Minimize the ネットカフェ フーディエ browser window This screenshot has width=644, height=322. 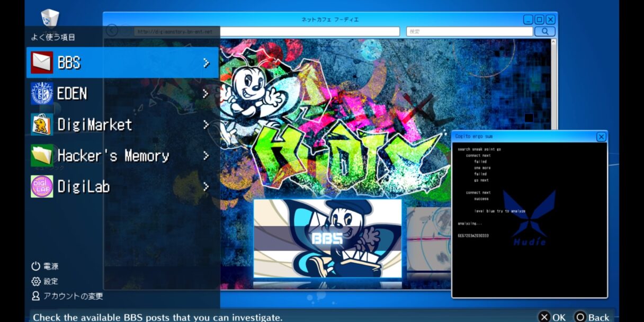pyautogui.click(x=528, y=20)
